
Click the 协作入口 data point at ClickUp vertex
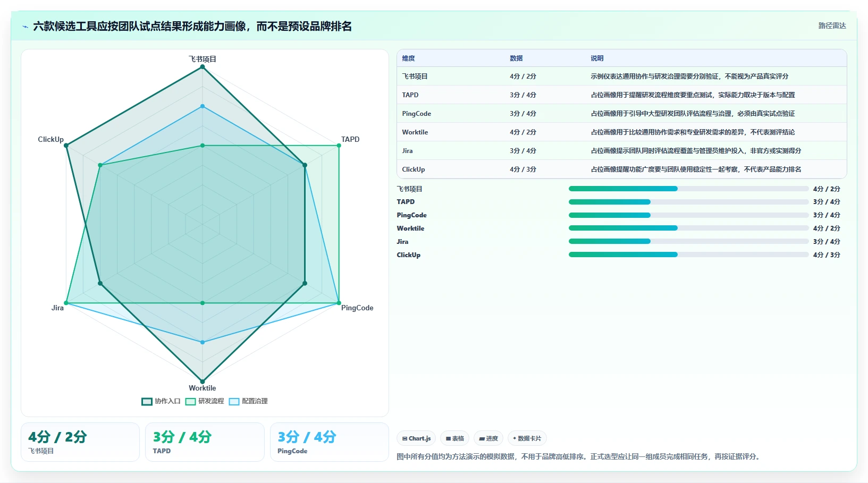point(66,146)
